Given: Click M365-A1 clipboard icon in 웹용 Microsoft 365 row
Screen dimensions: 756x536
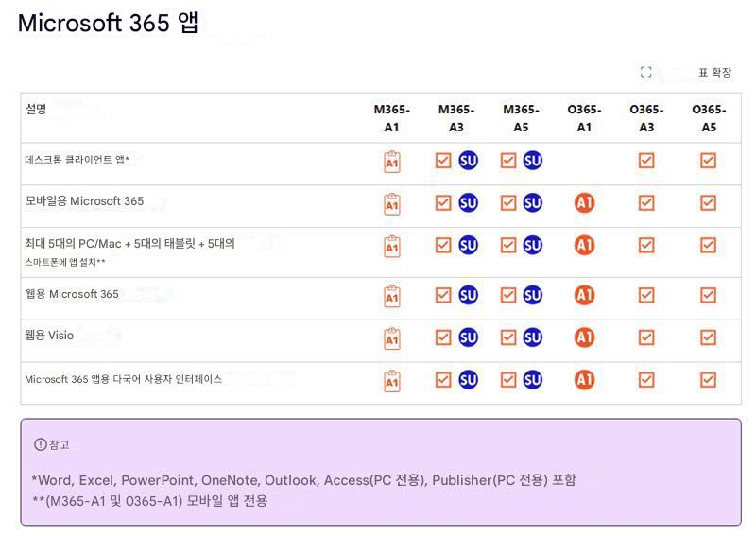Looking at the screenshot, I should point(392,296).
